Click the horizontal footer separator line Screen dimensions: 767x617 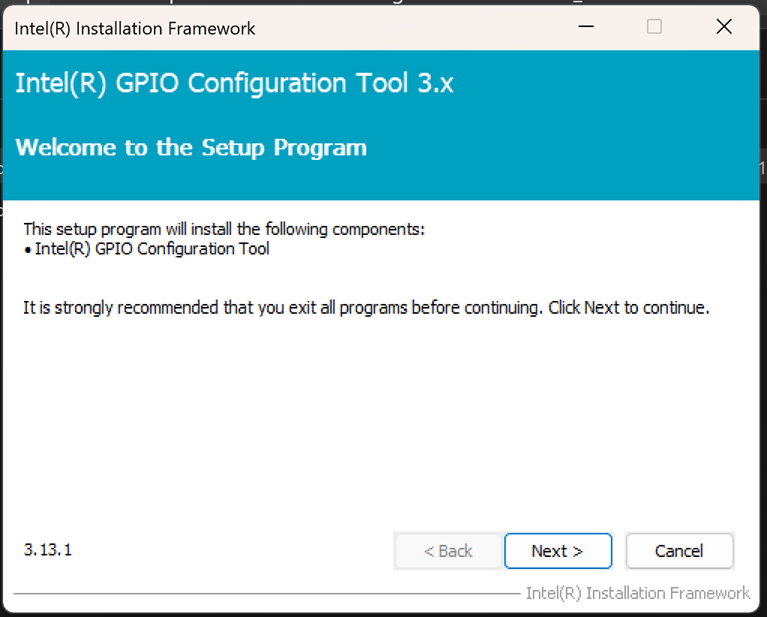tap(267, 594)
